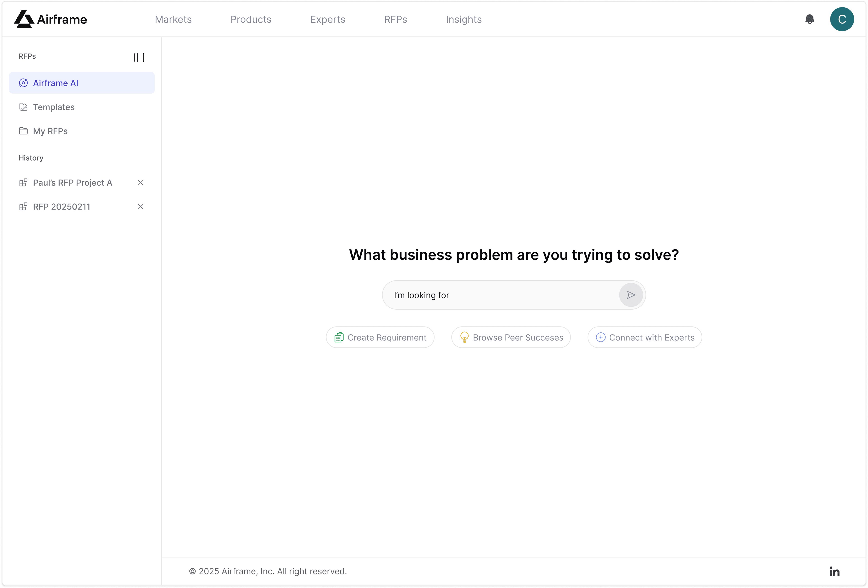Go to the RFPs tab
The width and height of the screenshot is (868, 588).
click(x=396, y=19)
